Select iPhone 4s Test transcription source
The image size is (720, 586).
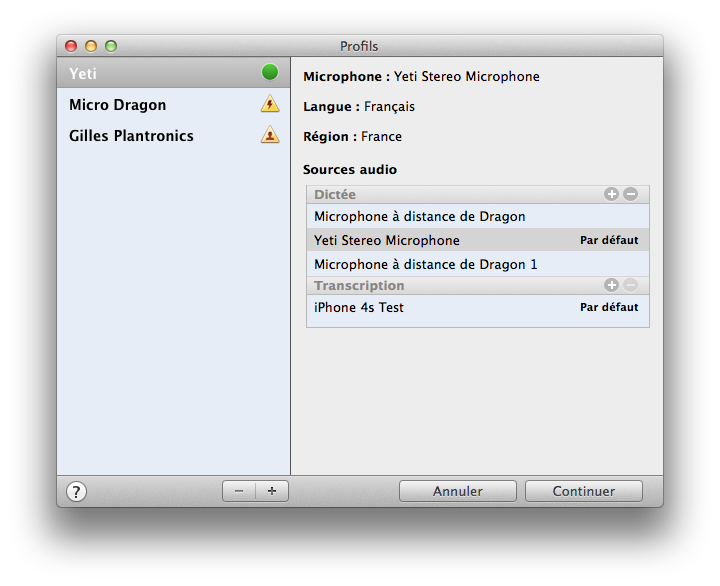click(x=478, y=307)
